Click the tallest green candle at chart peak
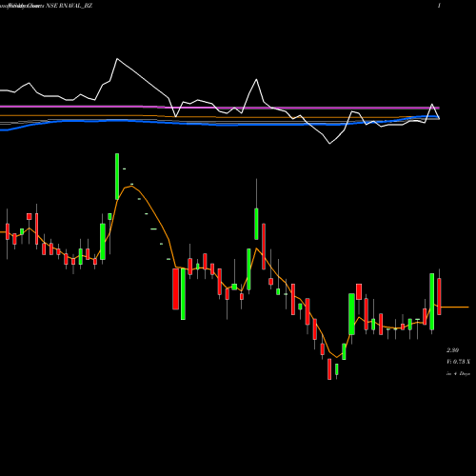Viewport: 476px width, 476px height. [117, 176]
